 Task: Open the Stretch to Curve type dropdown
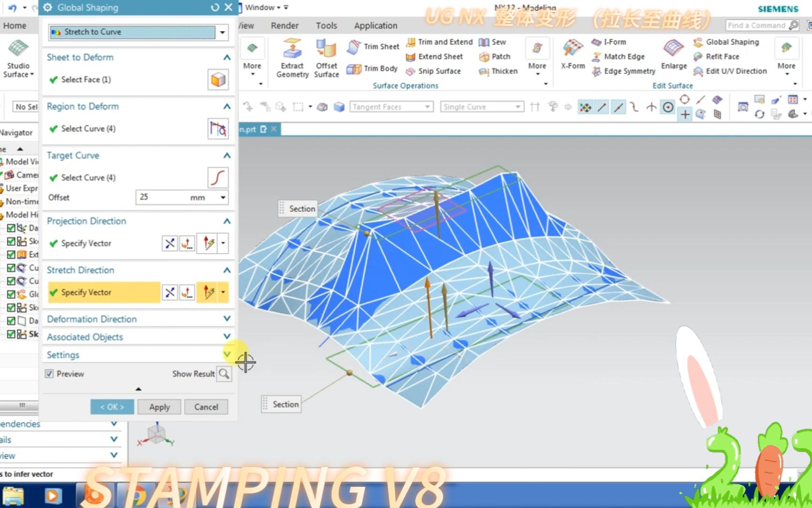click(222, 32)
